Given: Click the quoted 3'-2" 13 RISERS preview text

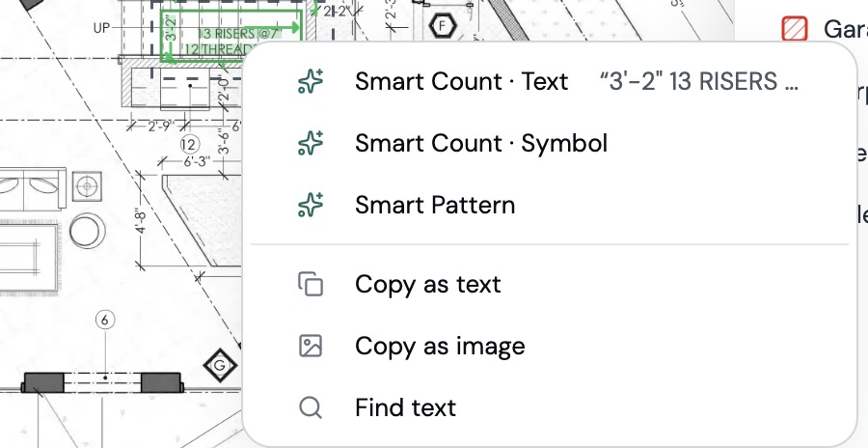Looking at the screenshot, I should click(699, 81).
